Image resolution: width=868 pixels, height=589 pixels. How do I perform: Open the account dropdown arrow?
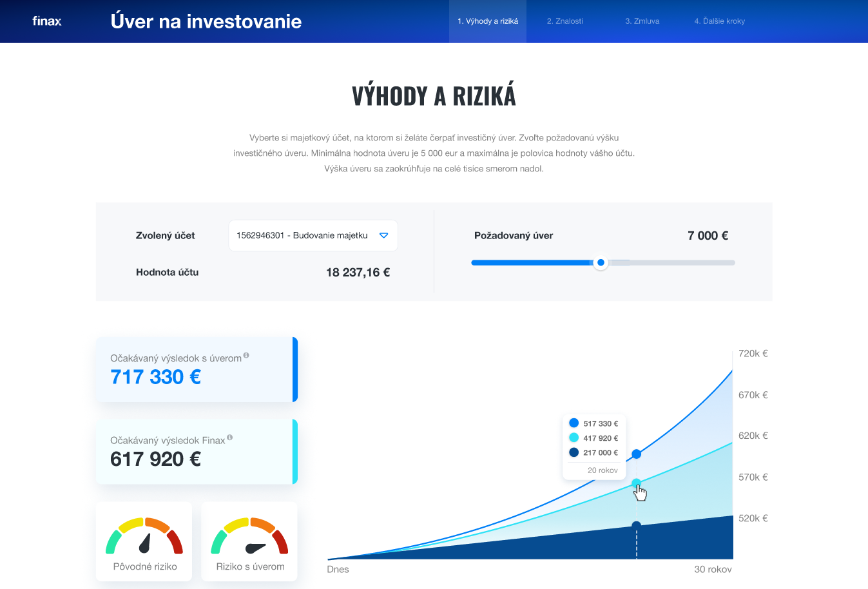384,235
